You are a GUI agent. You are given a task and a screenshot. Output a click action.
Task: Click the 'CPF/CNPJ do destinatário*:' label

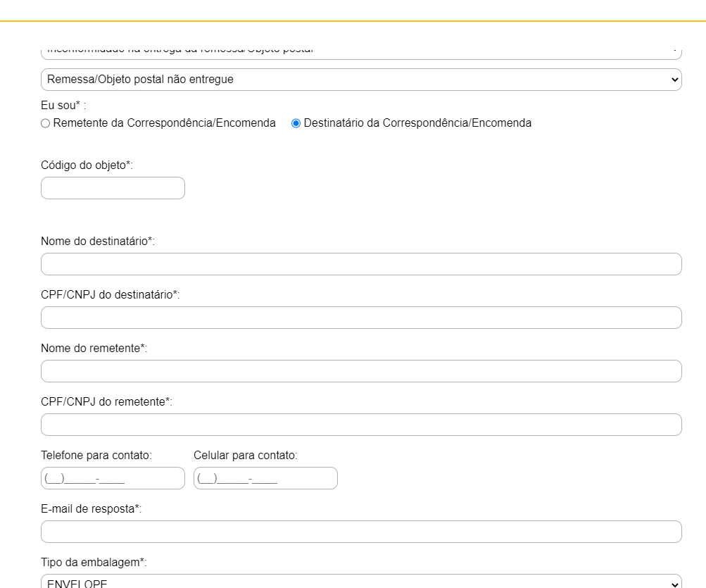coord(111,295)
